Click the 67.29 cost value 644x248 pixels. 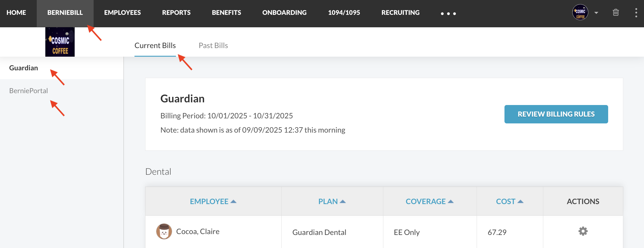coord(497,232)
